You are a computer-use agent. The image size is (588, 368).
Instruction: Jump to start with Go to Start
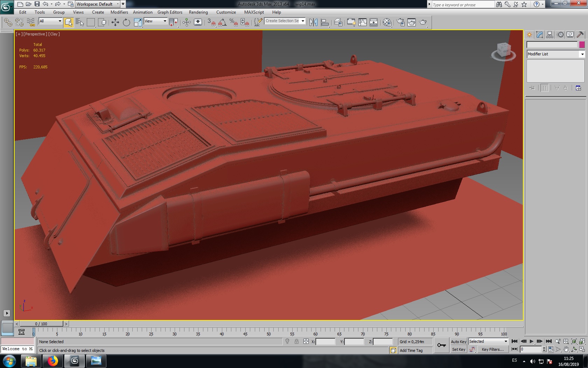pyautogui.click(x=514, y=341)
